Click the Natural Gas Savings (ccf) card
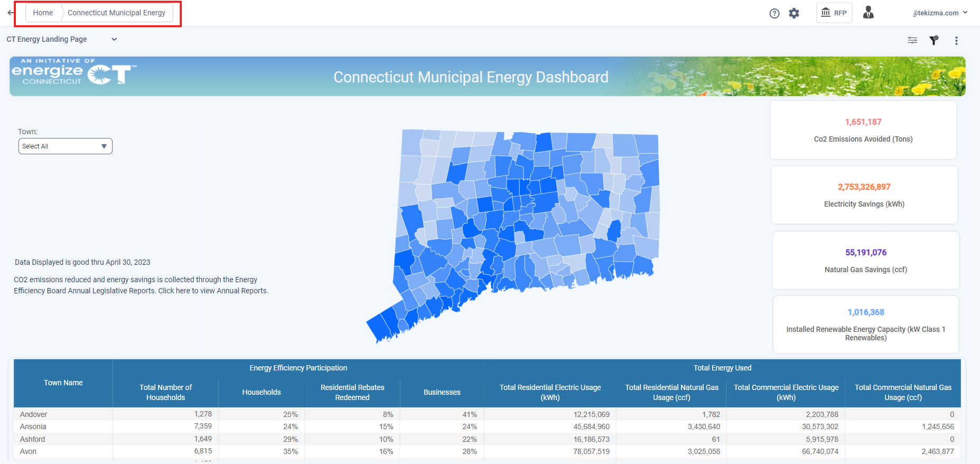 (866, 261)
